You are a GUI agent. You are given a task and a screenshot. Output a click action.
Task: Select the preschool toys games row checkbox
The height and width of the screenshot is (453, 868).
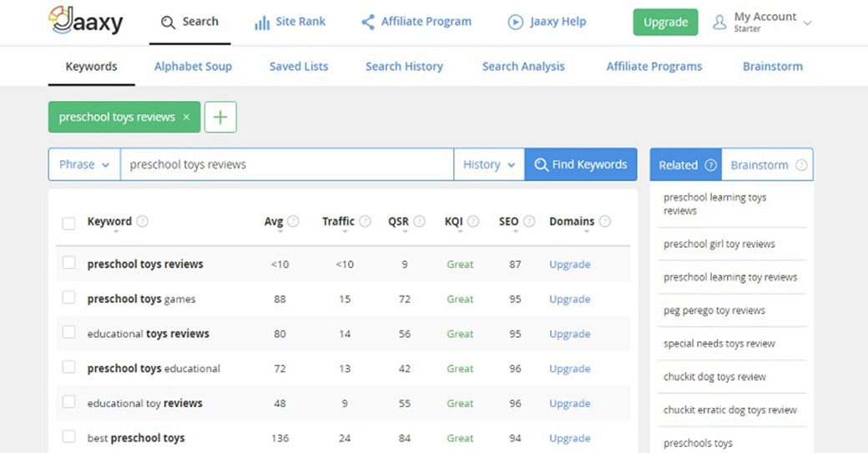coord(69,299)
